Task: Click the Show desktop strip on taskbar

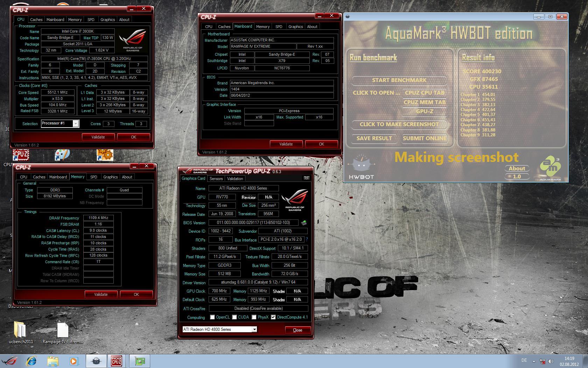Action: pyautogui.click(x=586, y=361)
